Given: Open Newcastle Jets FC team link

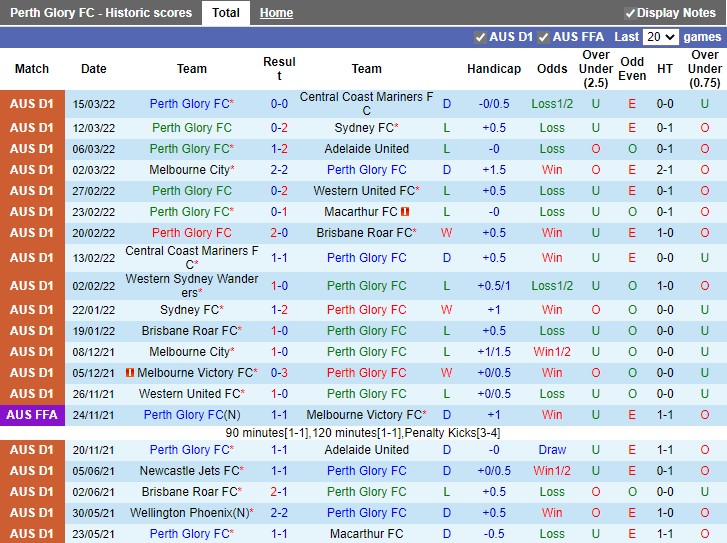Looking at the screenshot, I should coord(188,471).
